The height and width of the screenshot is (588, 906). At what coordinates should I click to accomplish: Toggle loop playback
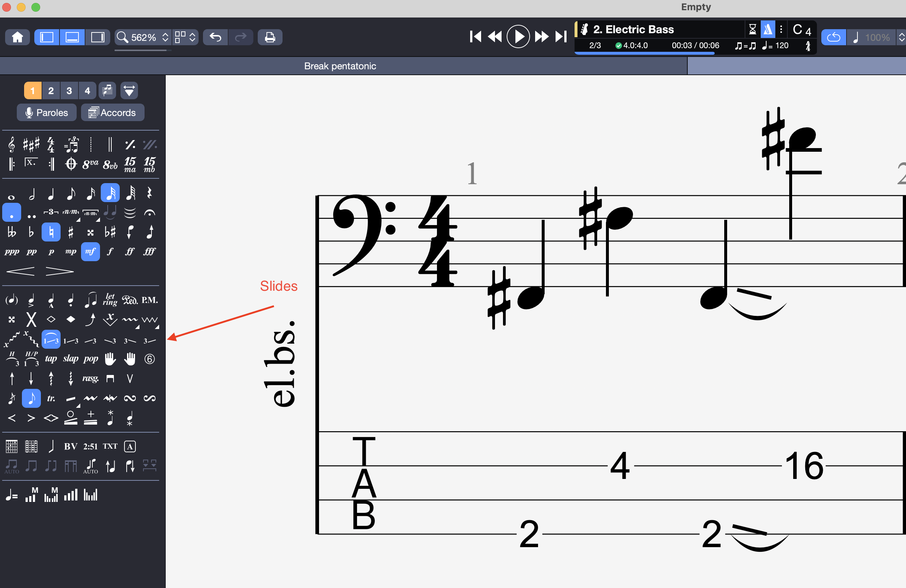tap(834, 37)
